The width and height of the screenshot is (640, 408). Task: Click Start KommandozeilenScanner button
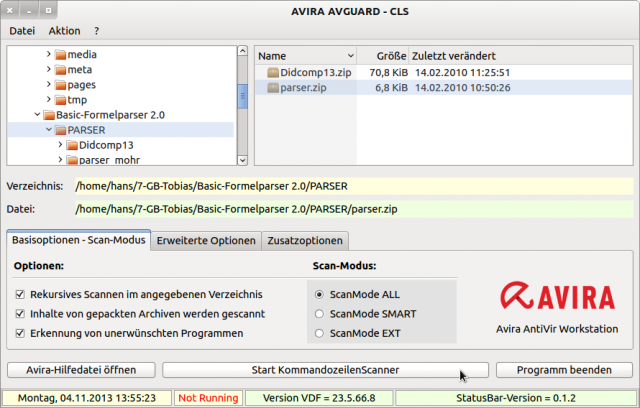click(x=325, y=370)
